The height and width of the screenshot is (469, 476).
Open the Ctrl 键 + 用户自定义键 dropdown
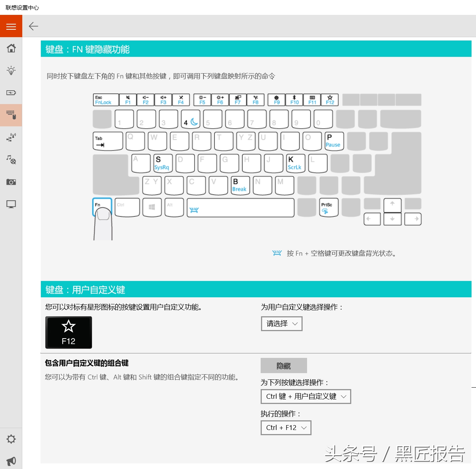click(x=306, y=396)
